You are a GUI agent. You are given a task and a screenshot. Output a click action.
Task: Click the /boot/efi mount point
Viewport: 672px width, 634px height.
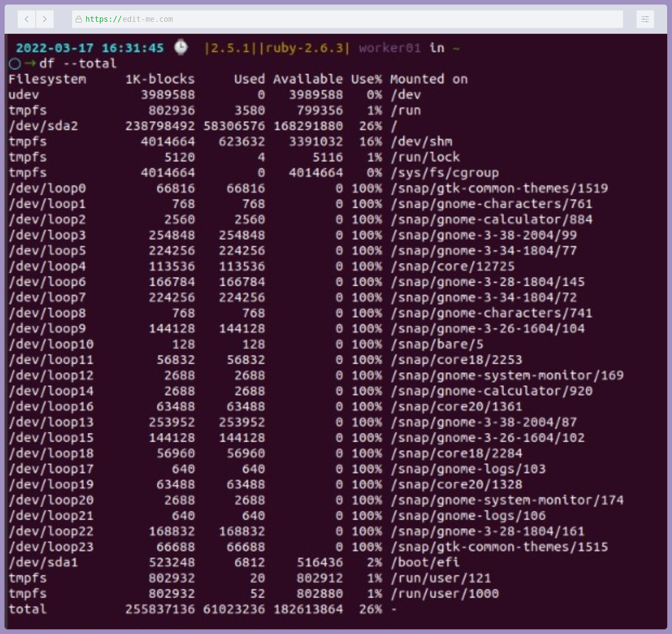[425, 562]
